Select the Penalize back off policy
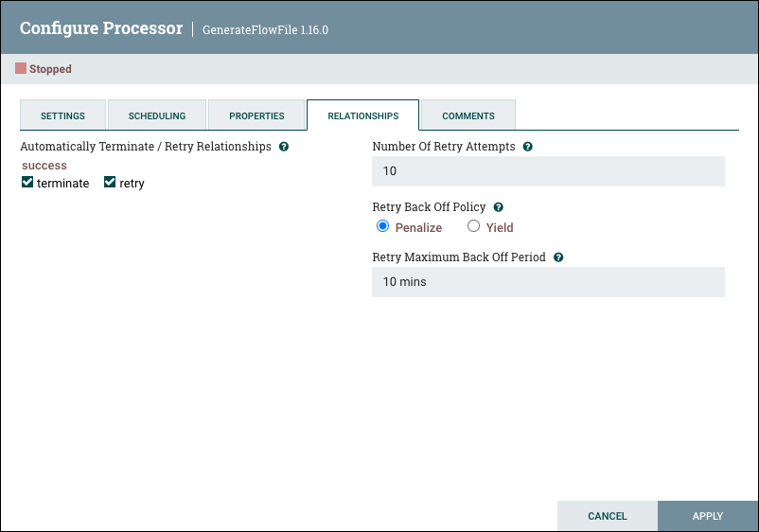 (382, 226)
